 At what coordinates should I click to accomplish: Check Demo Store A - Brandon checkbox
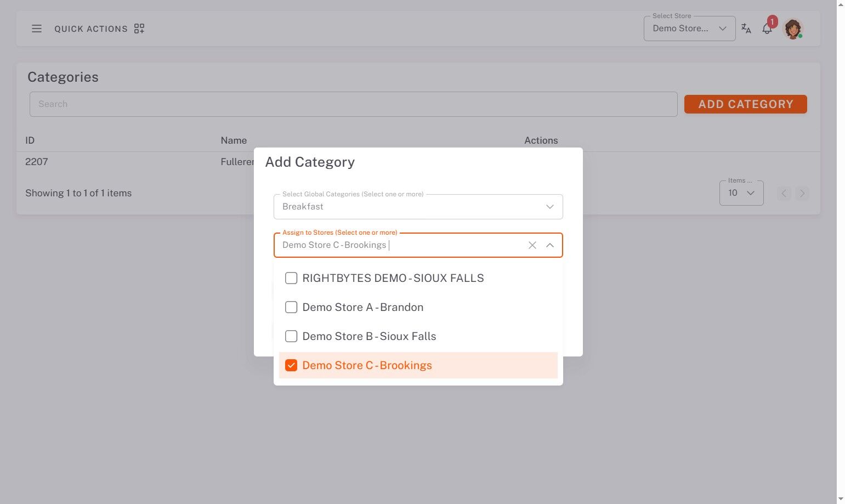[x=291, y=307]
